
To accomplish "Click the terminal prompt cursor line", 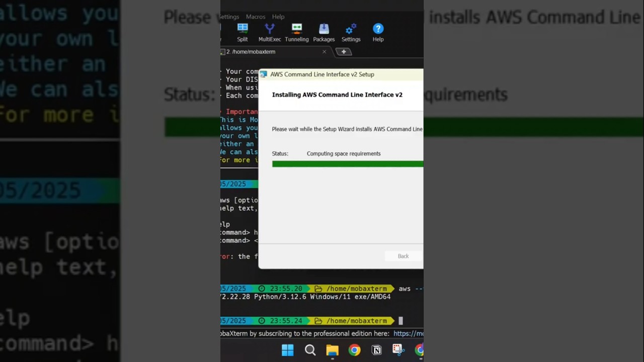I will point(401,321).
